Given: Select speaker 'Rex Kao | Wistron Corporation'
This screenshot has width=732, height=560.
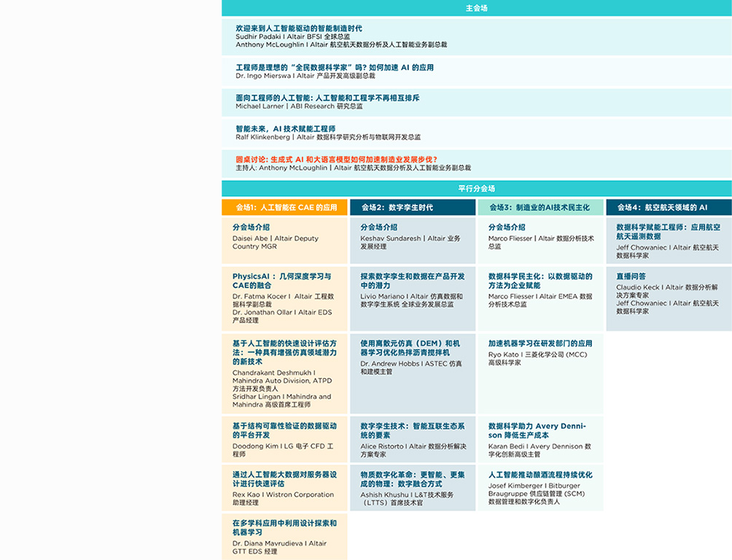Looking at the screenshot, I should (x=284, y=499).
